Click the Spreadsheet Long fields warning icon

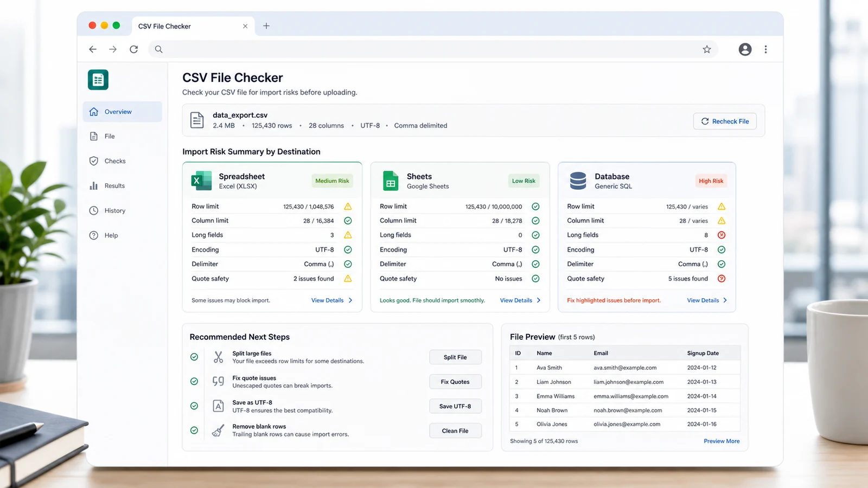[348, 235]
